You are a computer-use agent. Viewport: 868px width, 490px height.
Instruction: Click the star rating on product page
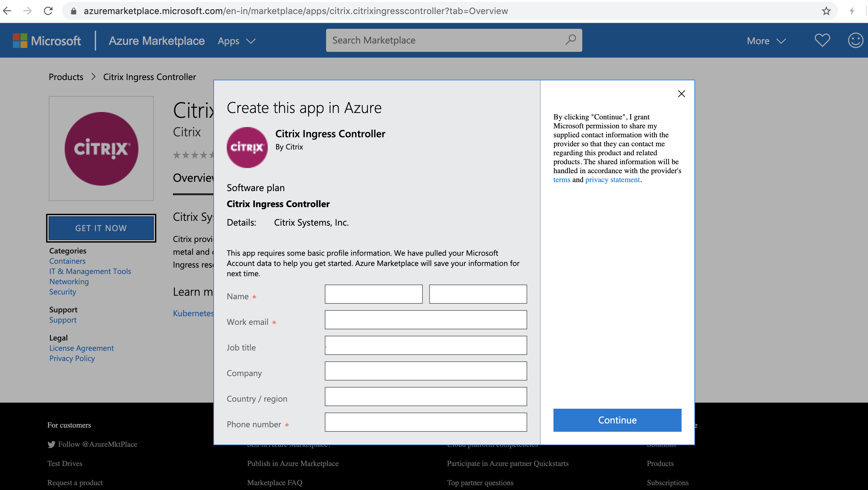(x=193, y=155)
